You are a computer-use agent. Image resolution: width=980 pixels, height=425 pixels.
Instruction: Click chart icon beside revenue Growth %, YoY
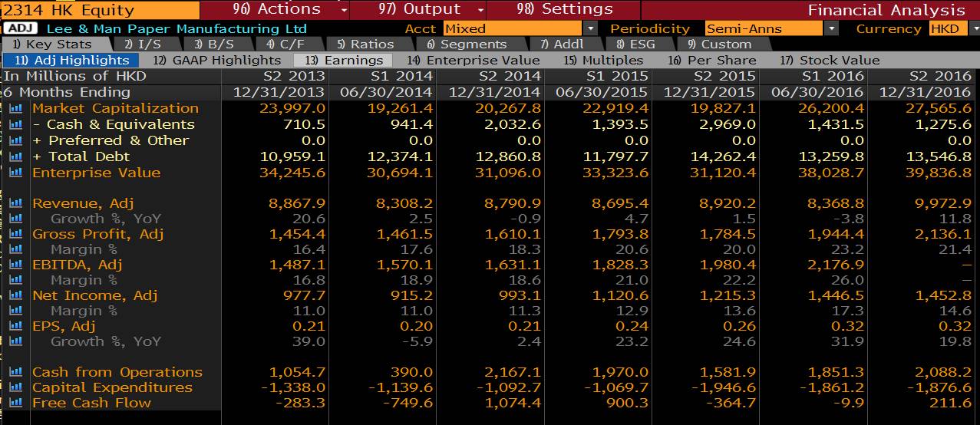tap(15, 219)
